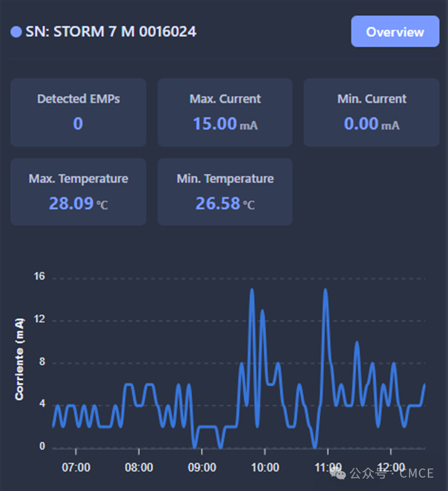Click the Min. Current card label

tap(371, 98)
